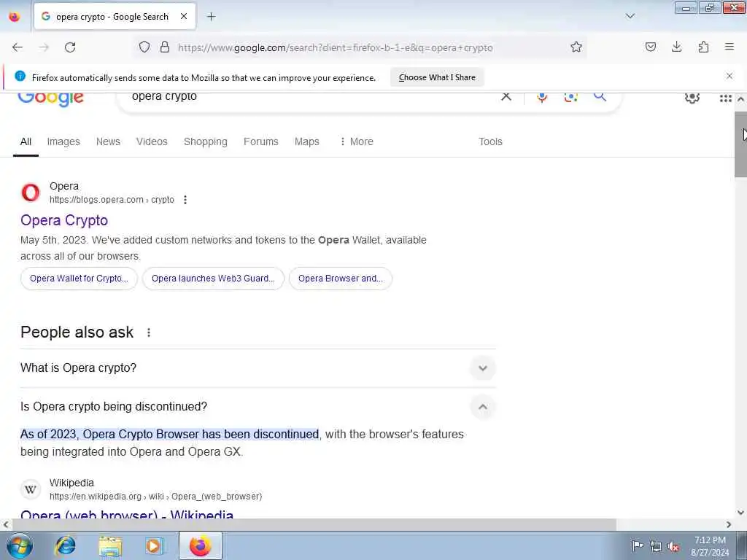Expand the What is Opera crypto question

pyautogui.click(x=258, y=368)
